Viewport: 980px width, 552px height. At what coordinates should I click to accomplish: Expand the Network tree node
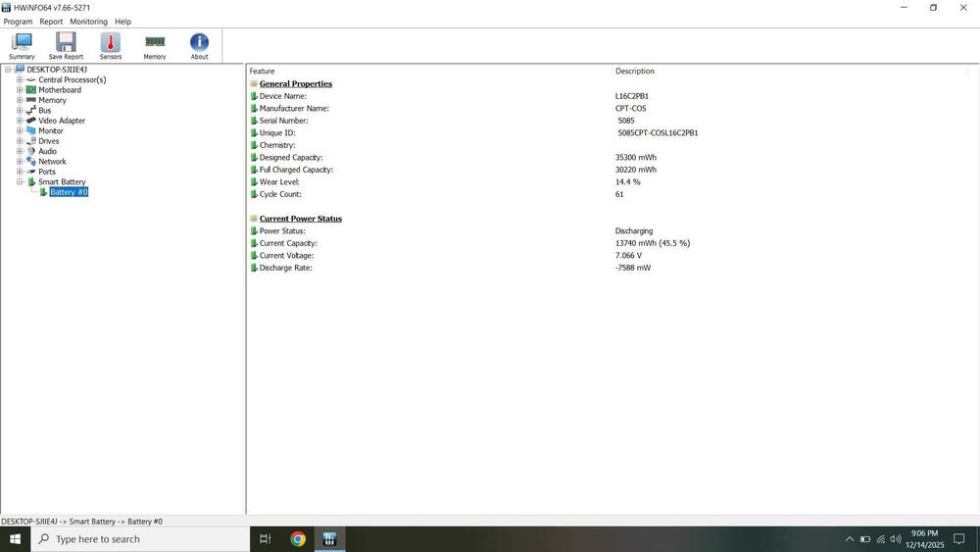pyautogui.click(x=20, y=162)
